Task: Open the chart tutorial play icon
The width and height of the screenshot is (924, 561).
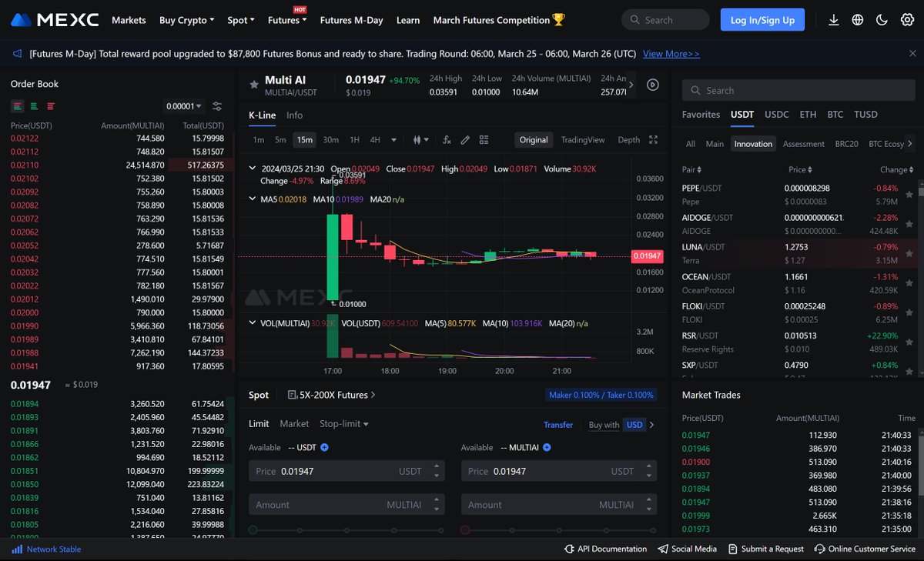Action: [653, 85]
